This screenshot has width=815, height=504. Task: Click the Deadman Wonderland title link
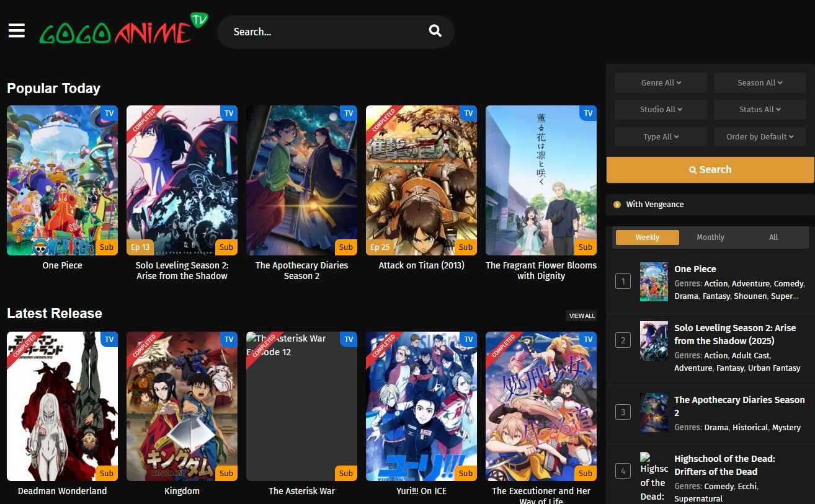(62, 491)
